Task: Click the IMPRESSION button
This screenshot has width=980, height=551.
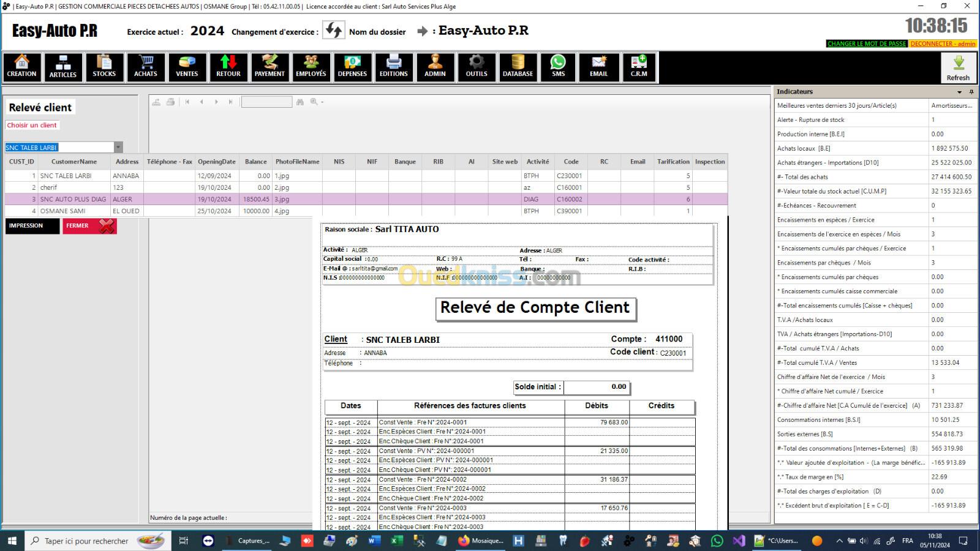Action: [32, 226]
